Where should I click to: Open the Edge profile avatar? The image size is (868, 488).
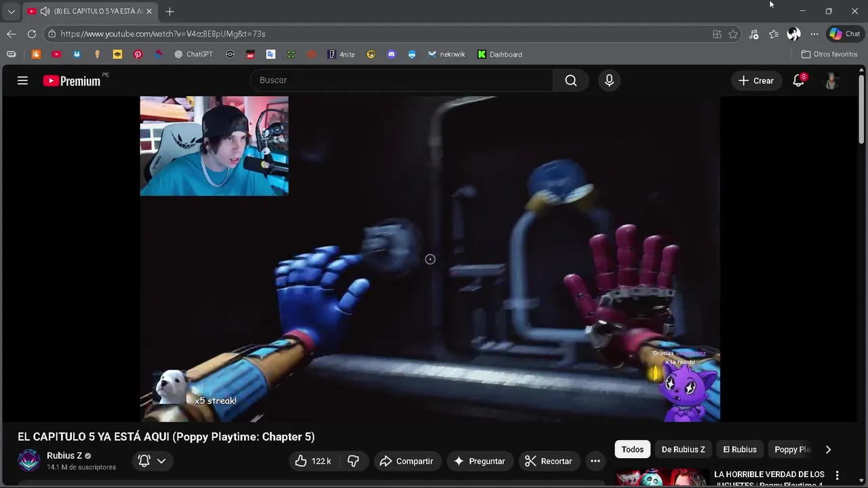(x=793, y=34)
